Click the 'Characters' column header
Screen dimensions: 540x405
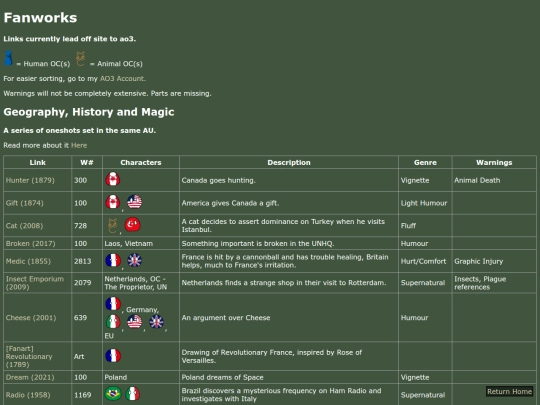click(x=141, y=163)
